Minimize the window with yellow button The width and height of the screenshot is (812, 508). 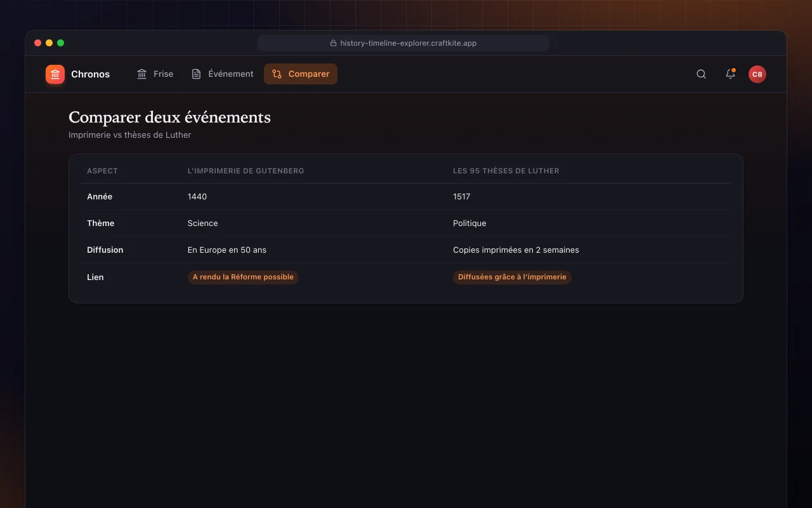49,43
